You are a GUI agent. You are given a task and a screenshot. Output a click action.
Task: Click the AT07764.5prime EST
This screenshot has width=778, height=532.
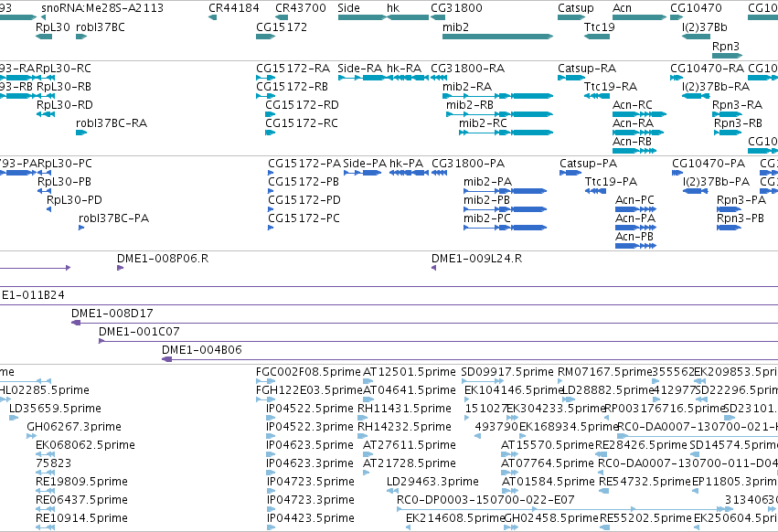click(x=507, y=473)
